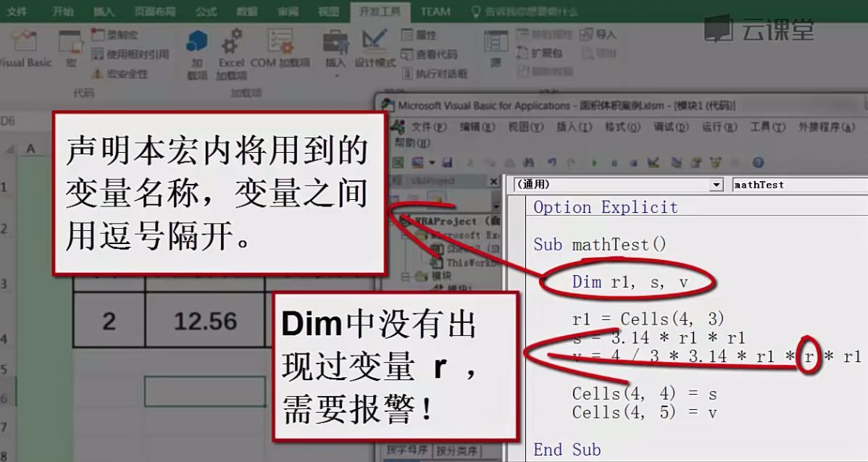The width and height of the screenshot is (868, 462).
Task: Switch to the 文件 tab in Excel
Action: pyautogui.click(x=17, y=12)
